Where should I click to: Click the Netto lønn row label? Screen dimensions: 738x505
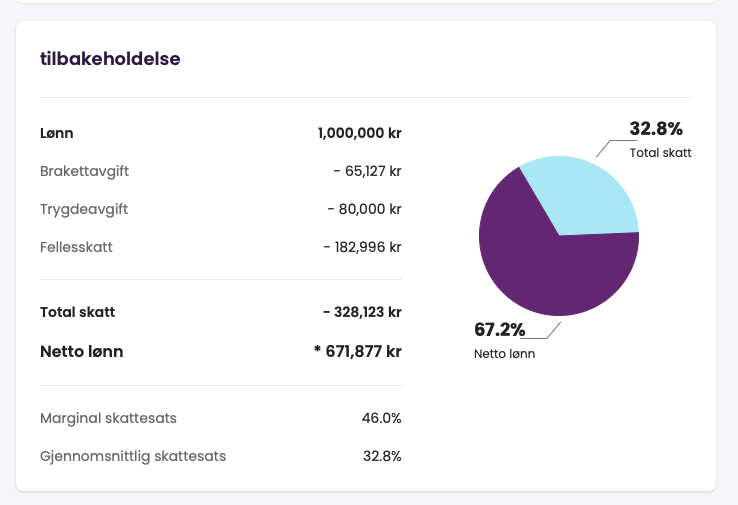click(81, 351)
